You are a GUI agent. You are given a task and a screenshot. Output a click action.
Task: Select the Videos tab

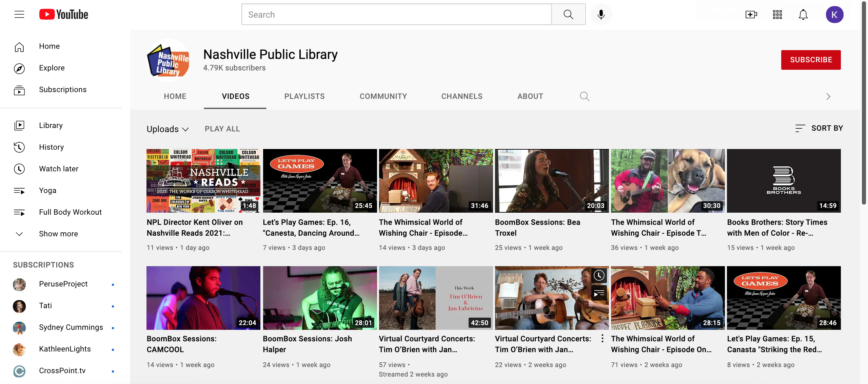pyautogui.click(x=235, y=97)
